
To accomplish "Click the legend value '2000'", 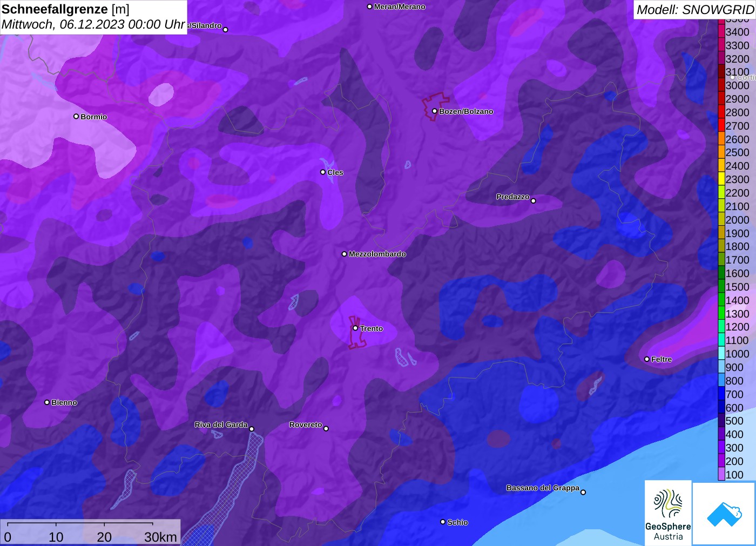I will [x=737, y=220].
